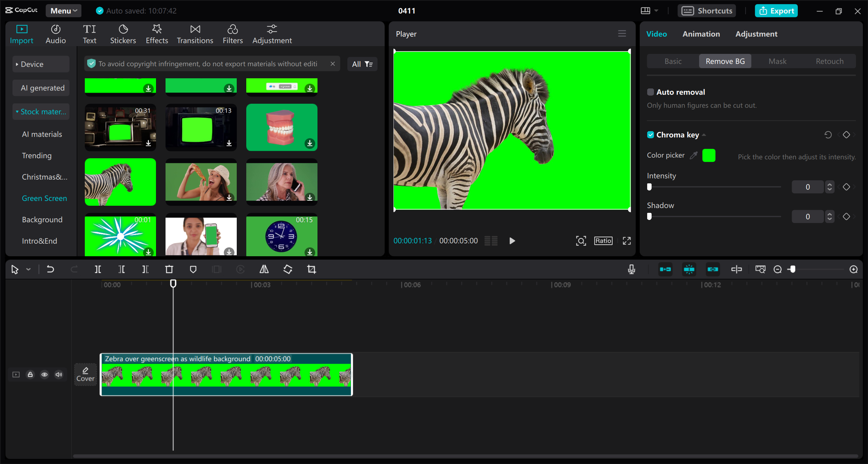Click the Split clip icon in toolbar
The width and height of the screenshot is (868, 464).
tap(98, 269)
